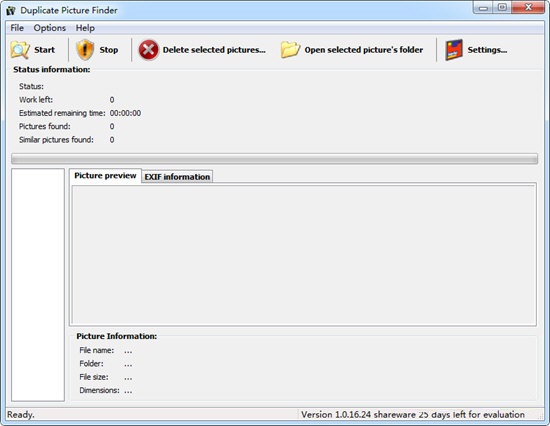Click Open selected picture's folder label
Screen dimensions: 550x426
pos(364,50)
